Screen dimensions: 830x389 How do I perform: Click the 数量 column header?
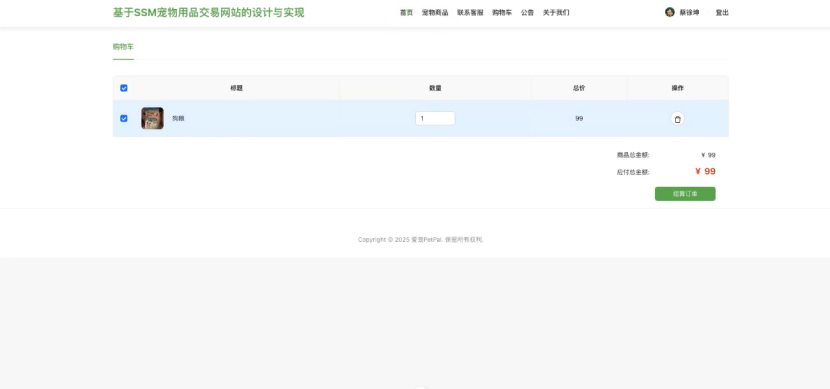(x=435, y=88)
